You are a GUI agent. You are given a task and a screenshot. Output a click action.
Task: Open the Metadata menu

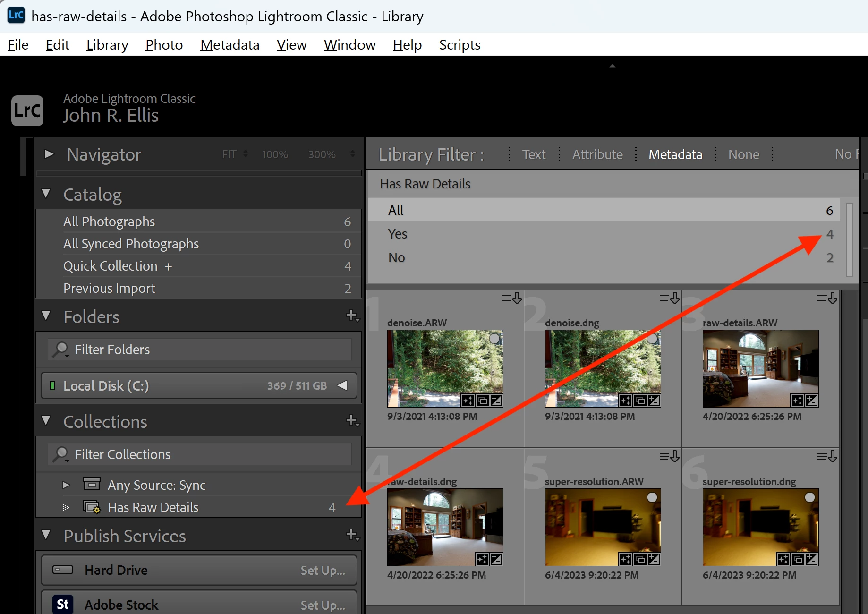pos(230,45)
